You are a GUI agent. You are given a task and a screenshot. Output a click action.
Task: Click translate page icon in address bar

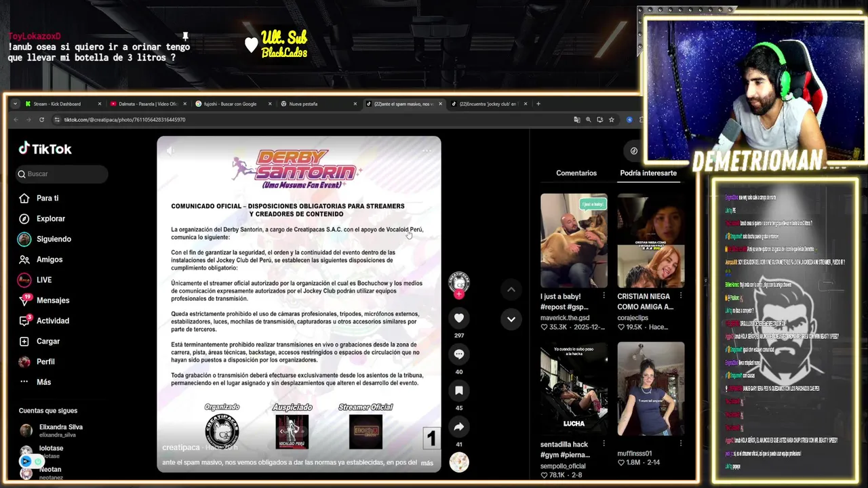pyautogui.click(x=577, y=119)
